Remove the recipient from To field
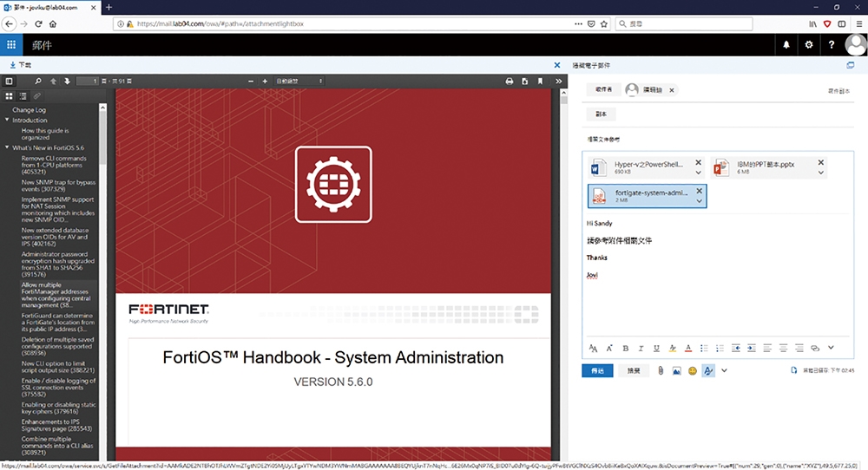 point(672,90)
